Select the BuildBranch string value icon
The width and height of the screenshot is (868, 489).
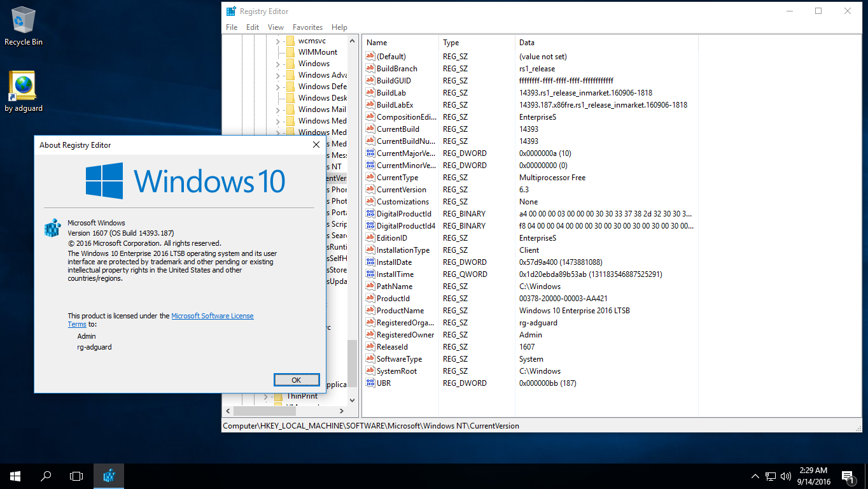point(370,69)
